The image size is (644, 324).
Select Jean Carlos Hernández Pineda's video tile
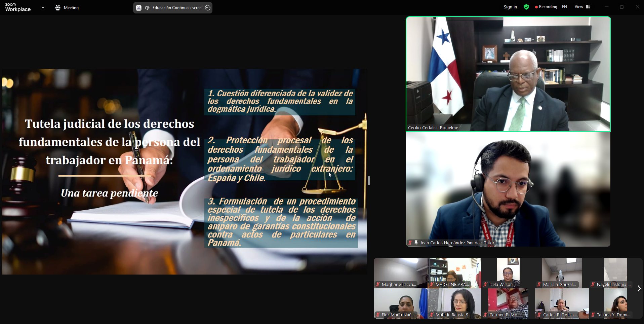[508, 189]
